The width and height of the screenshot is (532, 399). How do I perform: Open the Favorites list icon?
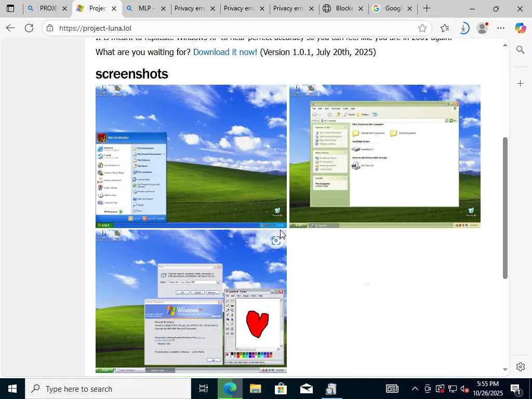445,28
